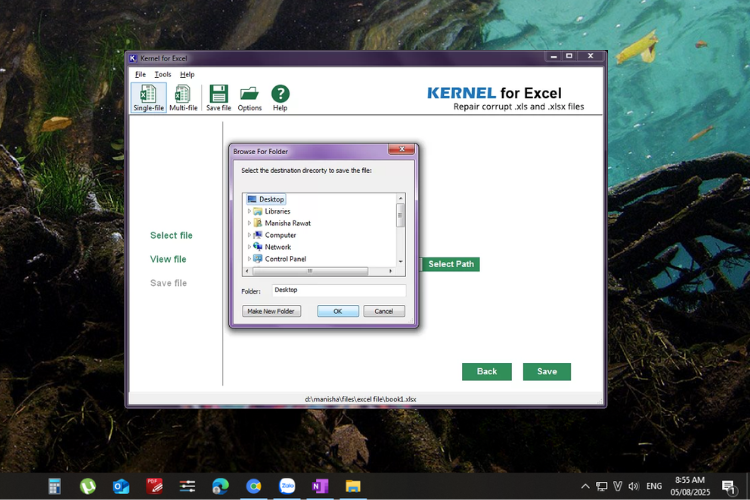Screen dimensions: 750x500
Task: Click the folder tree scroll up arrow
Action: click(x=401, y=198)
